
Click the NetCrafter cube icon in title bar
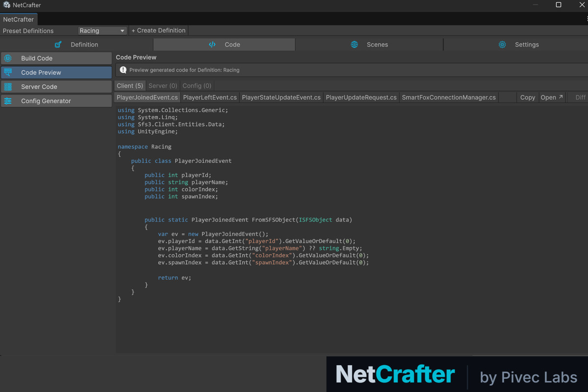7,5
